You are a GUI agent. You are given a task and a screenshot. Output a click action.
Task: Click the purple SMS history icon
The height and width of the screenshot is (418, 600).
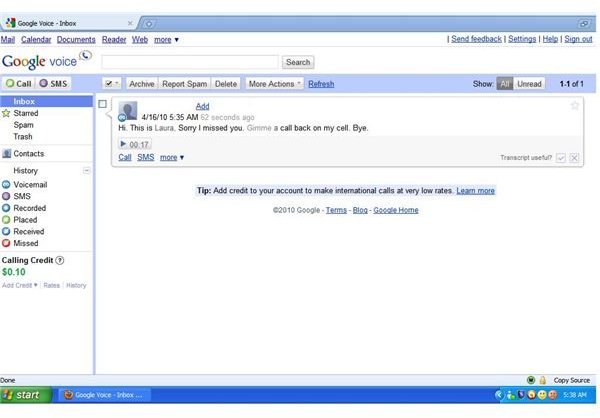(x=6, y=196)
